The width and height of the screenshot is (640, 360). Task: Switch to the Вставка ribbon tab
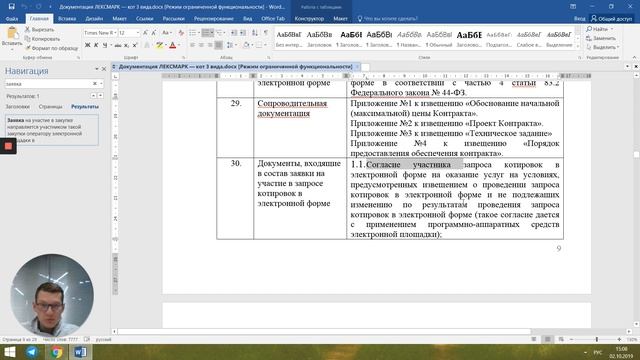(x=67, y=19)
